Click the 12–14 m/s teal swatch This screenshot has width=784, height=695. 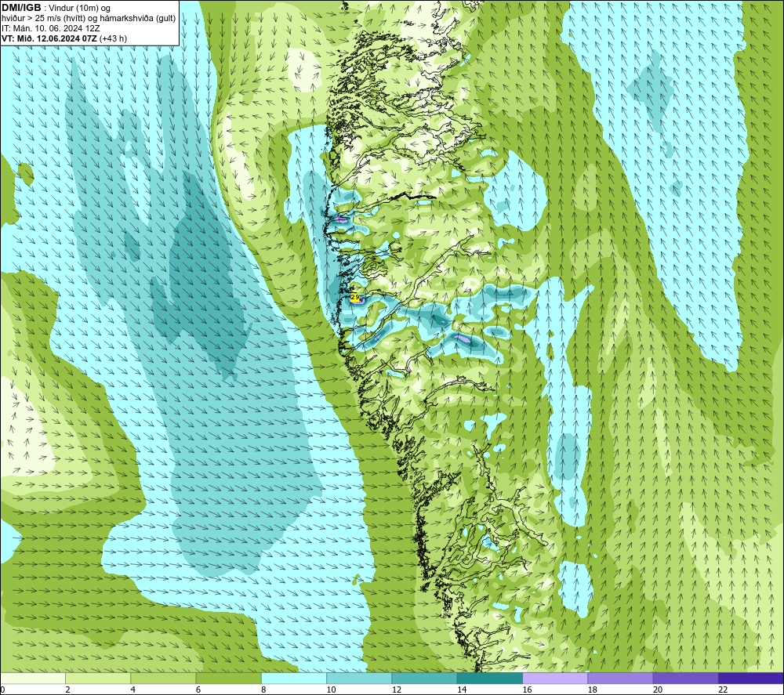[x=424, y=678]
